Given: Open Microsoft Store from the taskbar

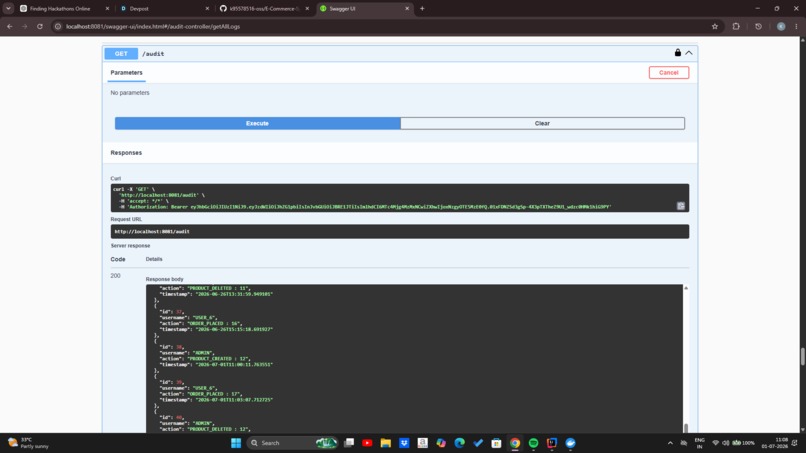Looking at the screenshot, I should click(x=496, y=443).
